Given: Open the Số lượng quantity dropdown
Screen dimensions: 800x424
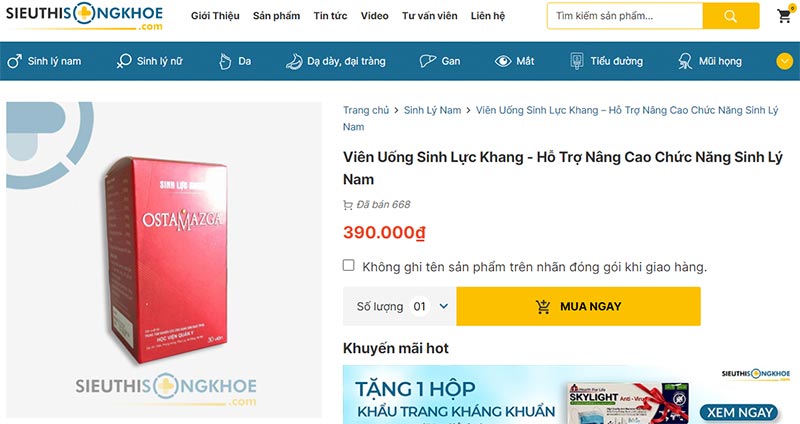Looking at the screenshot, I should pyautogui.click(x=429, y=306).
